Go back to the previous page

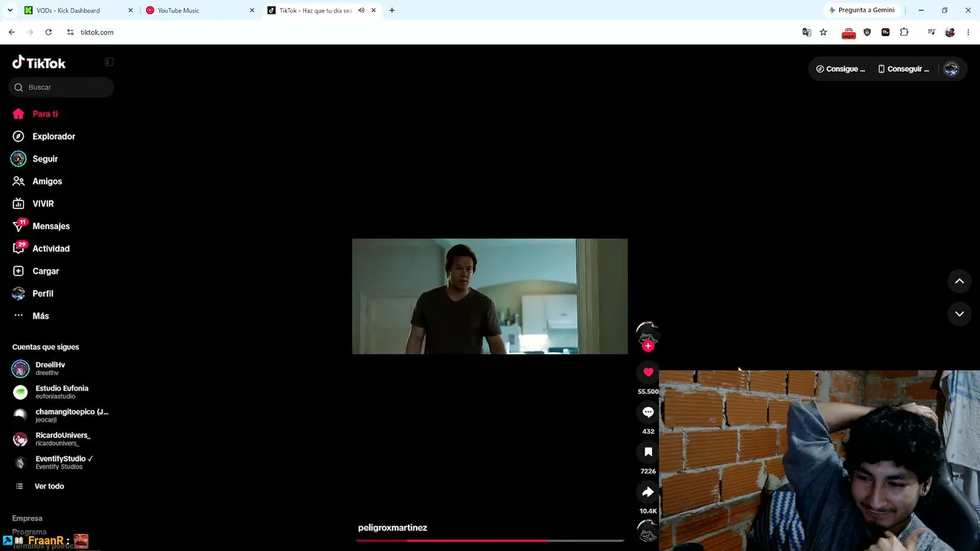11,32
